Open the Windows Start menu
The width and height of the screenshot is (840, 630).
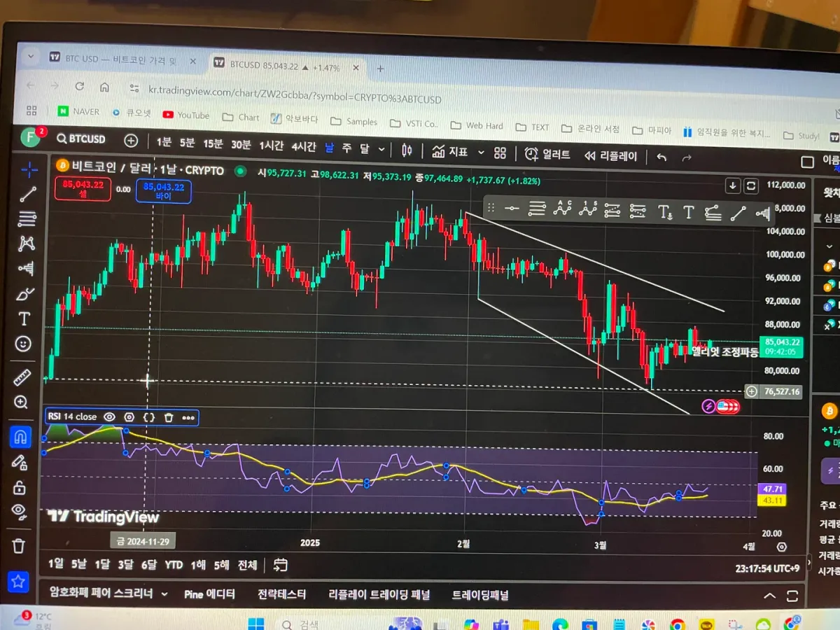tap(256, 624)
